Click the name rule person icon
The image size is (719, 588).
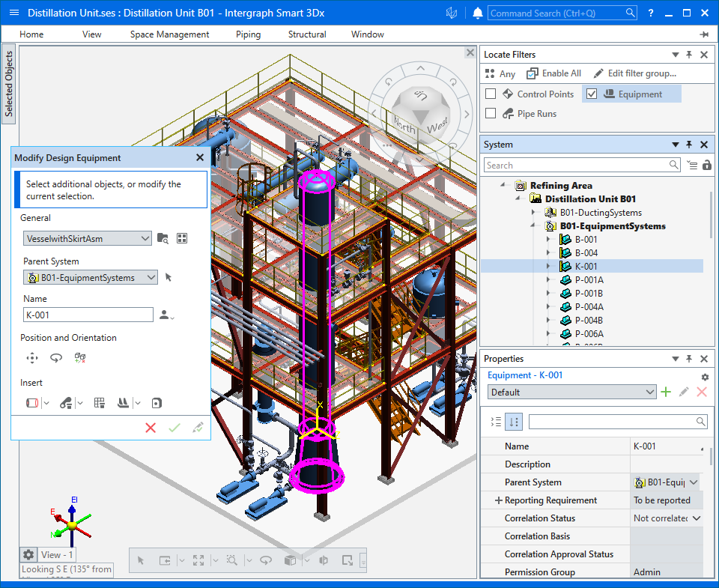click(166, 315)
